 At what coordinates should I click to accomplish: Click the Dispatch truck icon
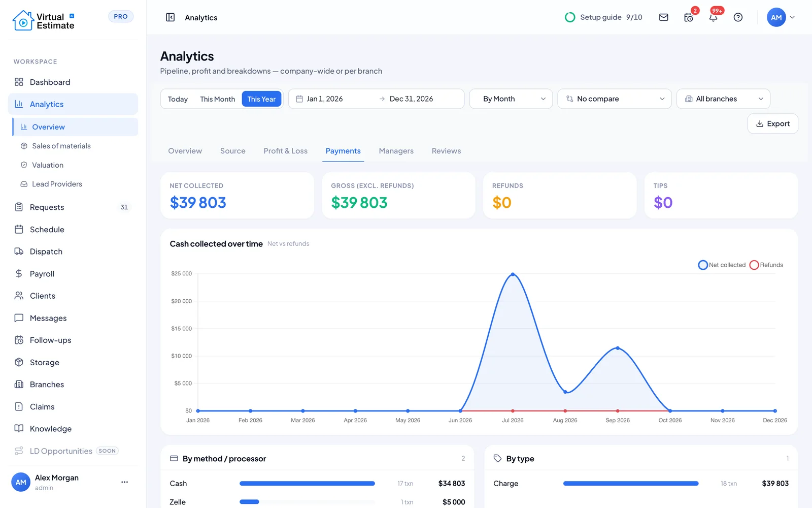[19, 251]
